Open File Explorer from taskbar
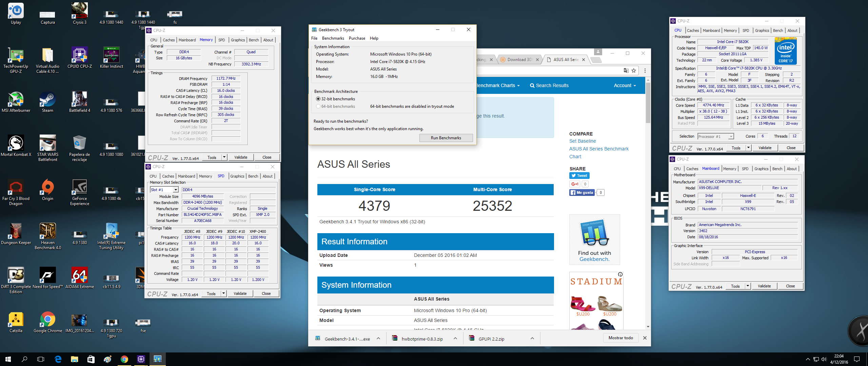Screen dimensions: 868x366 (x=74, y=359)
